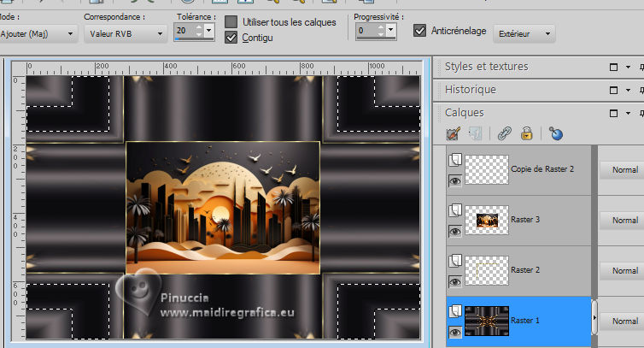Click the raster type icon of Raster 1

[x=455, y=311]
